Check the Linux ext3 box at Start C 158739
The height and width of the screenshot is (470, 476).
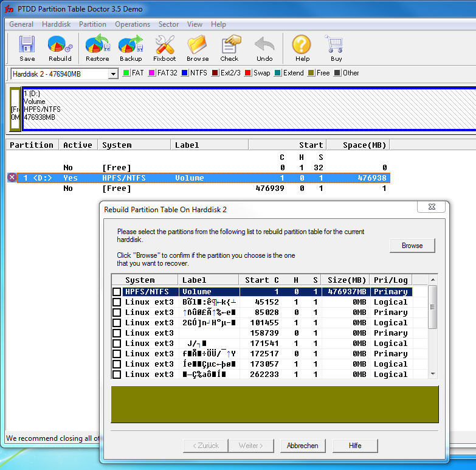[x=117, y=333]
